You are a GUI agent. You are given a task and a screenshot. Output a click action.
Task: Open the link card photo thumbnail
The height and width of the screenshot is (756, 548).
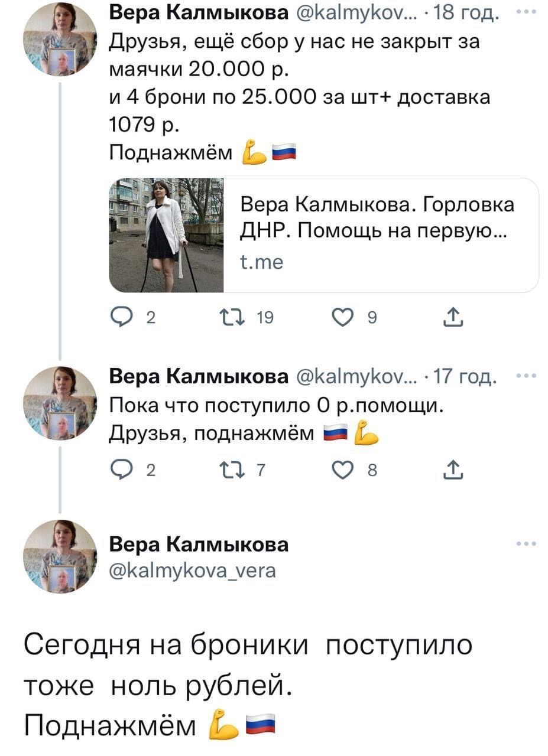click(166, 235)
